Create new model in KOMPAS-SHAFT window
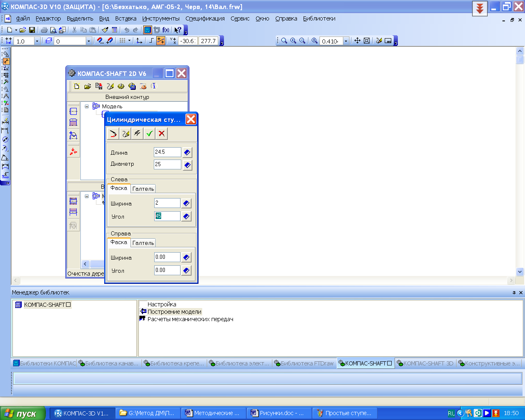525x420 pixels. pyautogui.click(x=77, y=86)
